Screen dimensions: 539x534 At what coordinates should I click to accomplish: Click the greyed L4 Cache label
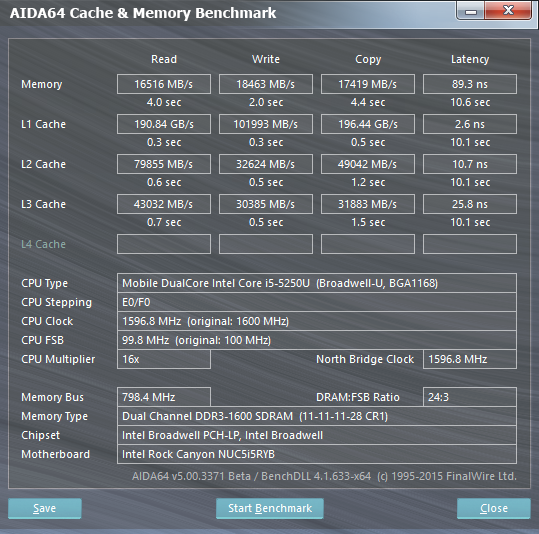(x=43, y=244)
